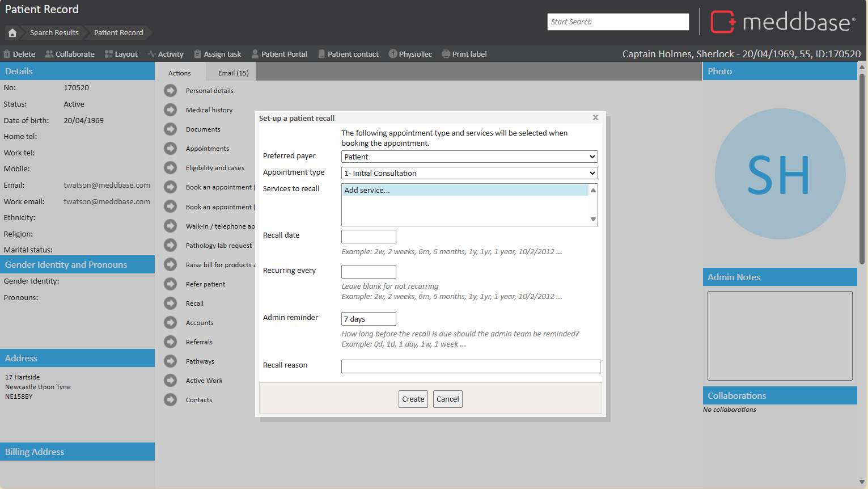The height and width of the screenshot is (489, 868).
Task: Click the home icon in breadcrumb
Action: tap(12, 33)
